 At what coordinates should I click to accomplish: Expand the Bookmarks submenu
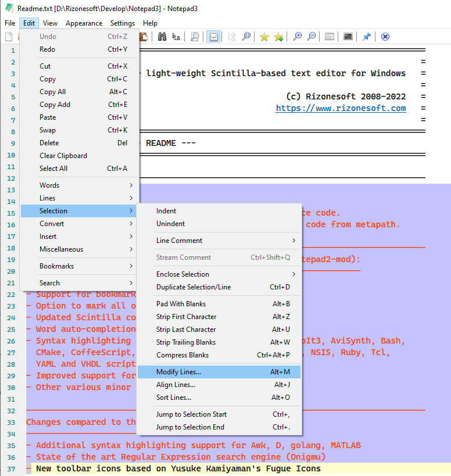coord(80,266)
